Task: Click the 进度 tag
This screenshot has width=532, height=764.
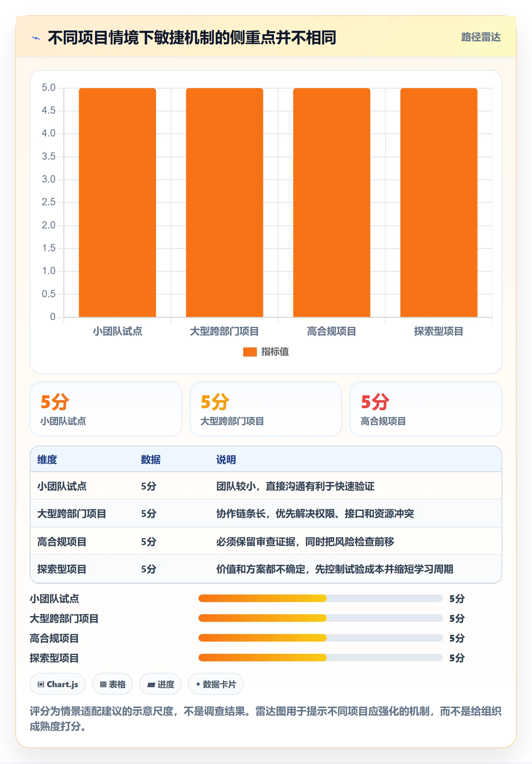Action: tap(160, 684)
